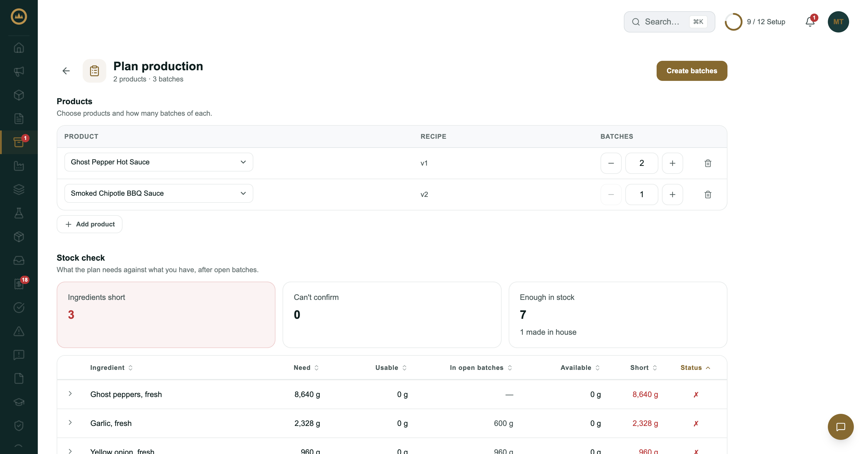Open the MT user avatar menu
868x454 pixels.
[838, 22]
